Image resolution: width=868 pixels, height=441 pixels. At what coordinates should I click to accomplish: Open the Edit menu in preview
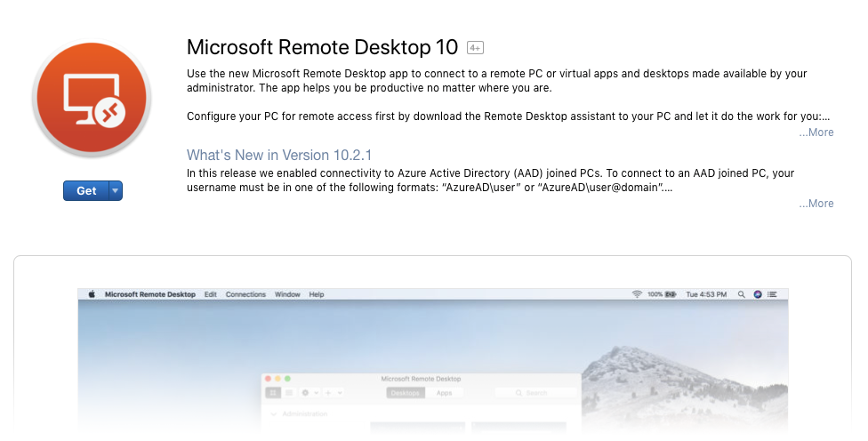click(211, 294)
